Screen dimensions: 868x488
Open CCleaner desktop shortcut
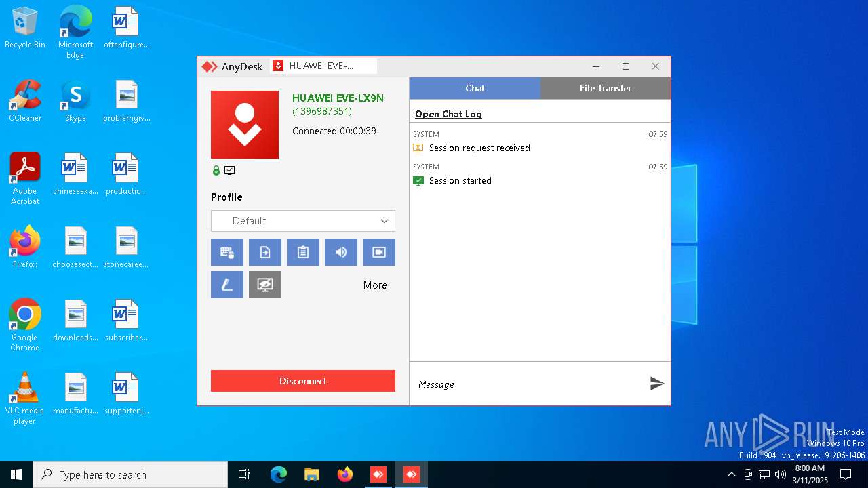click(x=25, y=102)
